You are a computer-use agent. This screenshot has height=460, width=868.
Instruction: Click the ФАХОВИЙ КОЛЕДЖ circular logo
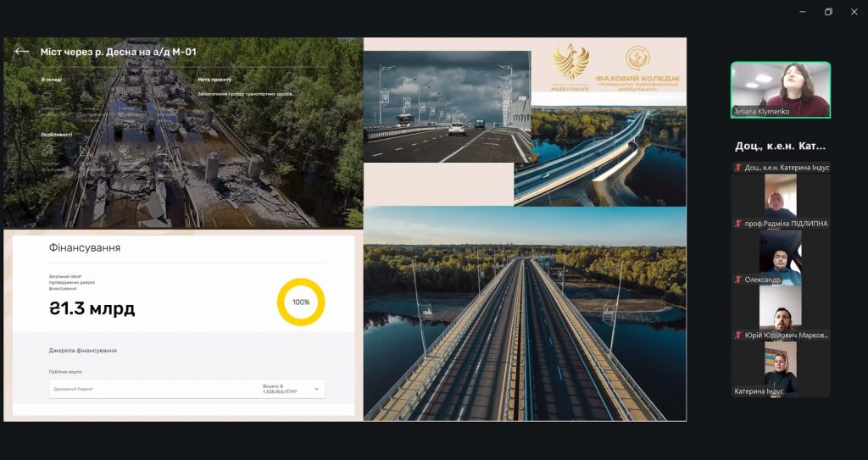coord(637,58)
